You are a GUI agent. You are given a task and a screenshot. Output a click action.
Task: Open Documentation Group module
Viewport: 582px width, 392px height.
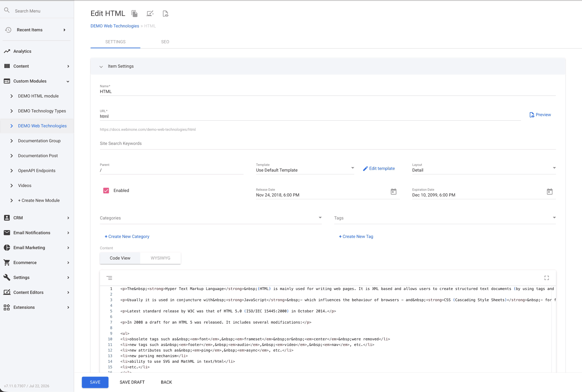tap(39, 141)
